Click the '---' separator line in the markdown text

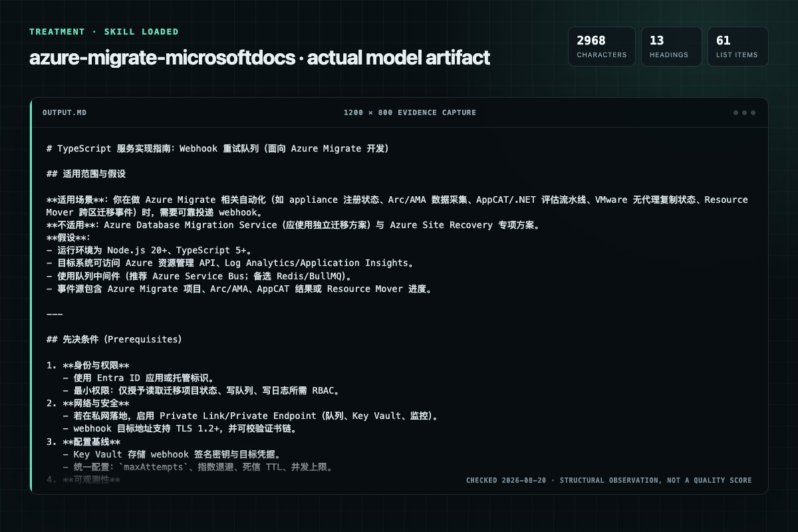pos(55,314)
